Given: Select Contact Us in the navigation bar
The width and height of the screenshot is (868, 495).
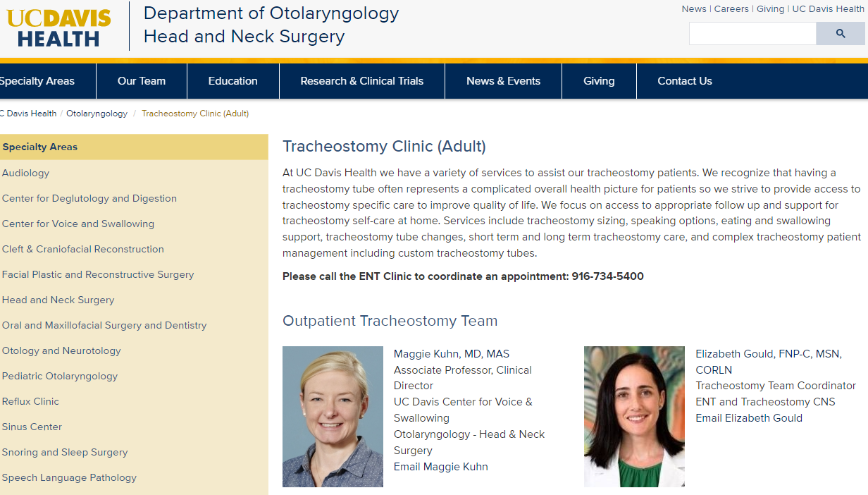Looking at the screenshot, I should pyautogui.click(x=685, y=81).
